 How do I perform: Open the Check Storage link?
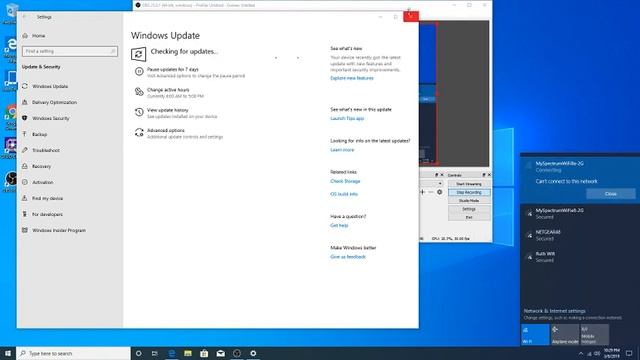tap(345, 181)
